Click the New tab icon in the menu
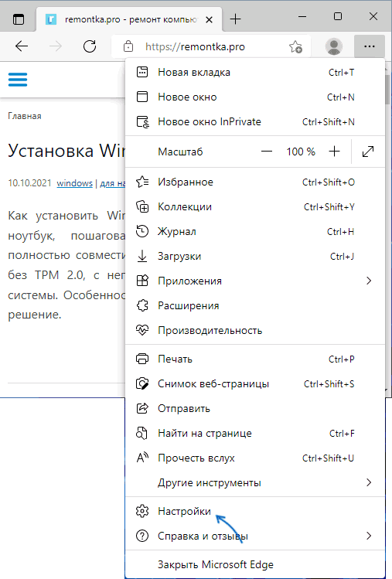Viewport: 392px width, 579px height. (x=142, y=72)
